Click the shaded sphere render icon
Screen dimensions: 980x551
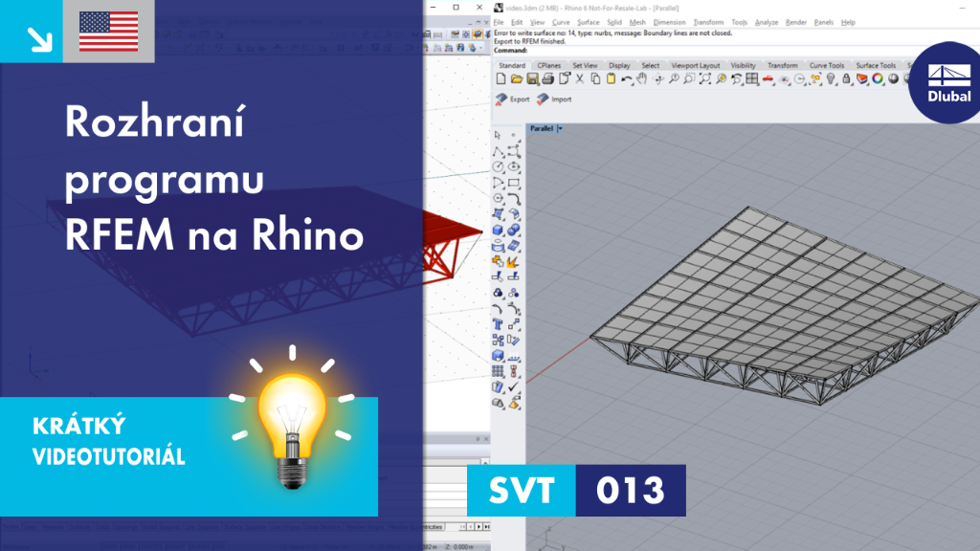[893, 79]
